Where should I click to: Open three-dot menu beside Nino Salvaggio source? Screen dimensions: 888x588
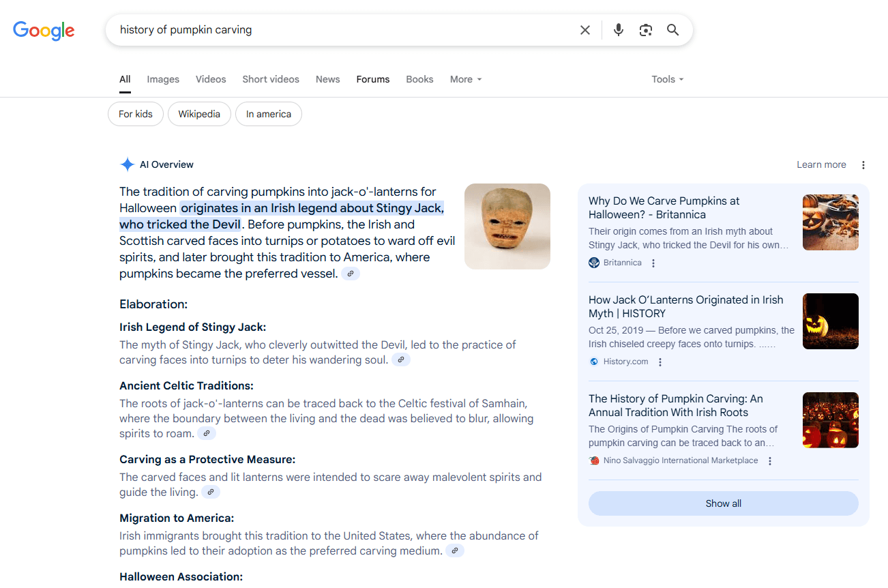(770, 461)
